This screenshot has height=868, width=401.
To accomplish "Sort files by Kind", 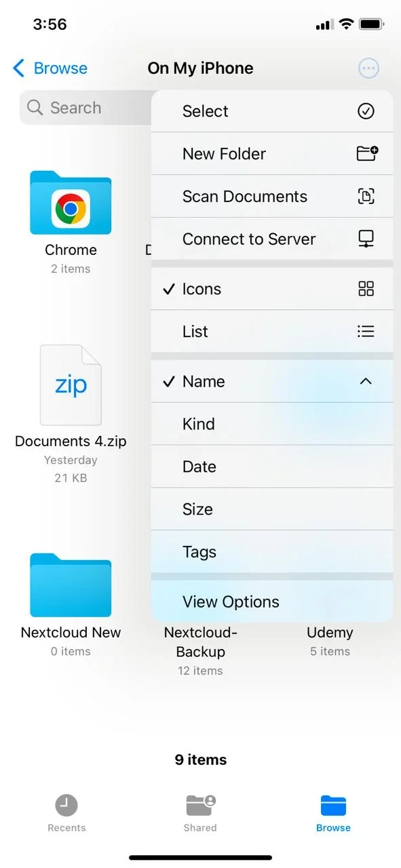I will (272, 424).
